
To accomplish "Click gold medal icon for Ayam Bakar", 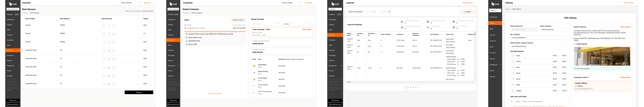I will click(254, 66).
